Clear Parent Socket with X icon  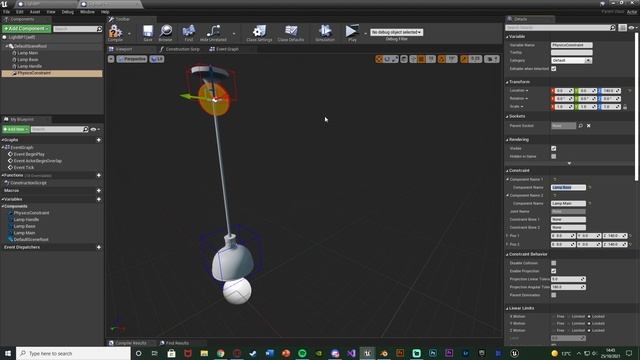pos(589,126)
